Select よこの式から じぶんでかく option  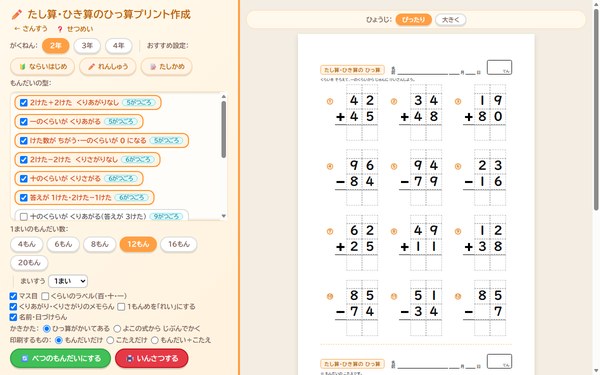117,329
